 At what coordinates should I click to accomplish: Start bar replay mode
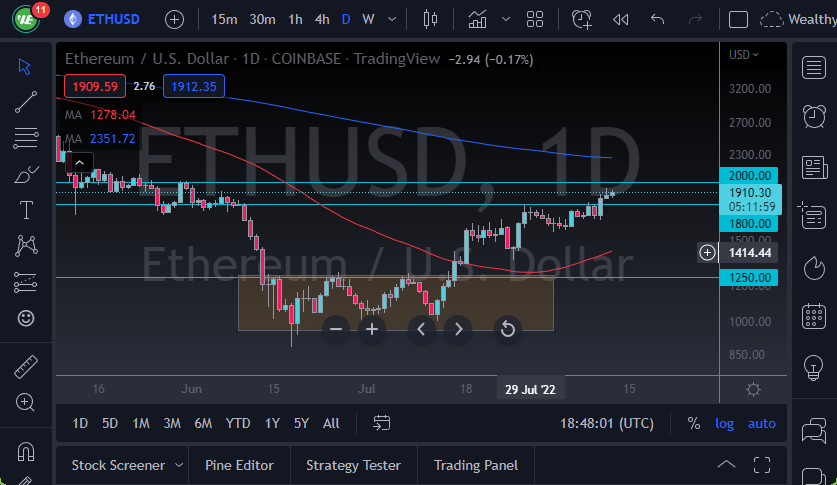620,20
